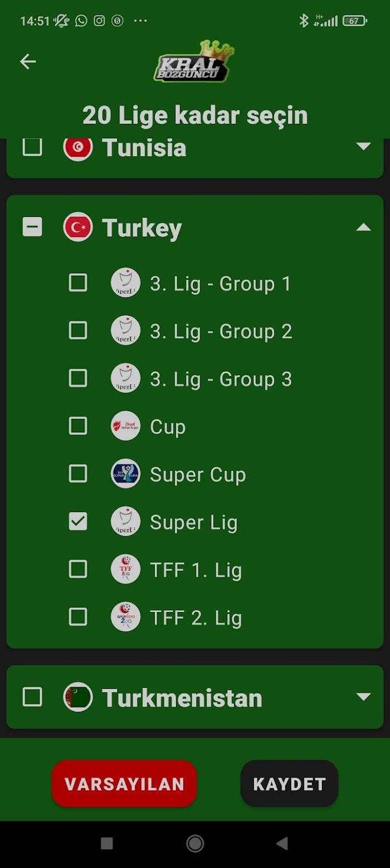Tap the VARSAYILAN button
Image resolution: width=390 pixels, height=868 pixels.
(x=124, y=784)
